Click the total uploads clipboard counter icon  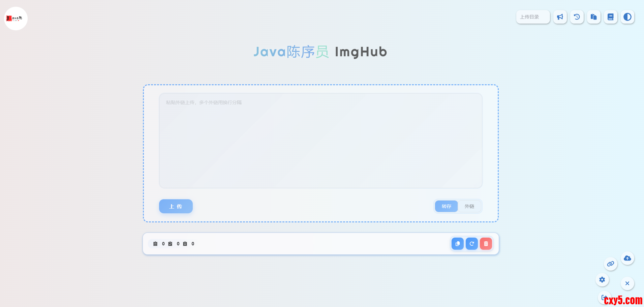[x=155, y=244]
